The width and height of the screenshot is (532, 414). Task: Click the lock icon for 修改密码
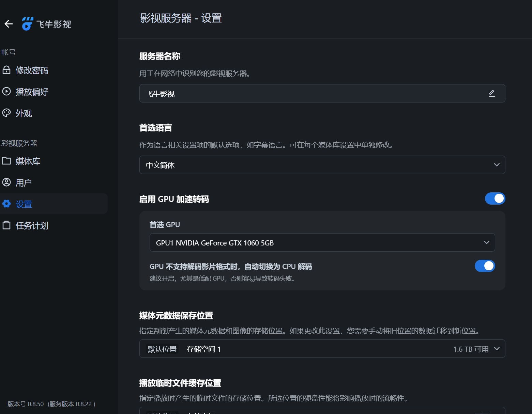tap(6, 70)
